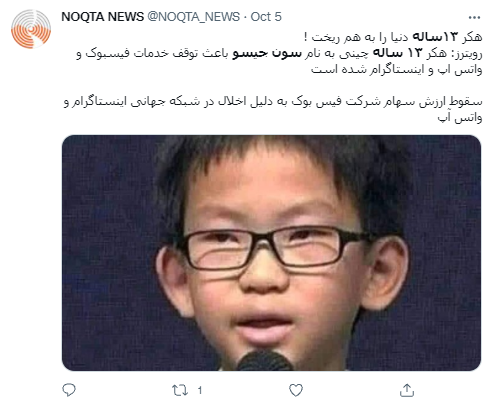Like the tweet with the heart icon

pyautogui.click(x=296, y=390)
